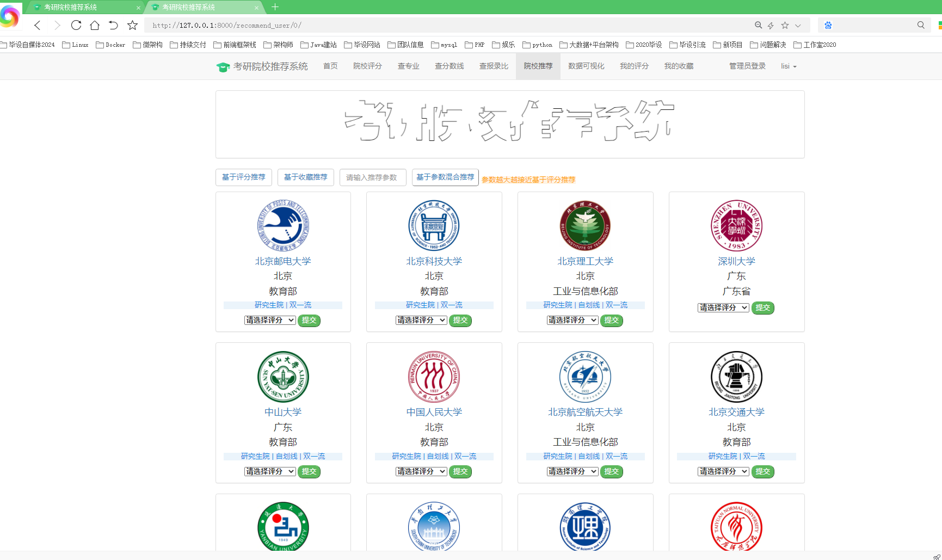Open rating dropdown for 深圳大学

point(723,307)
